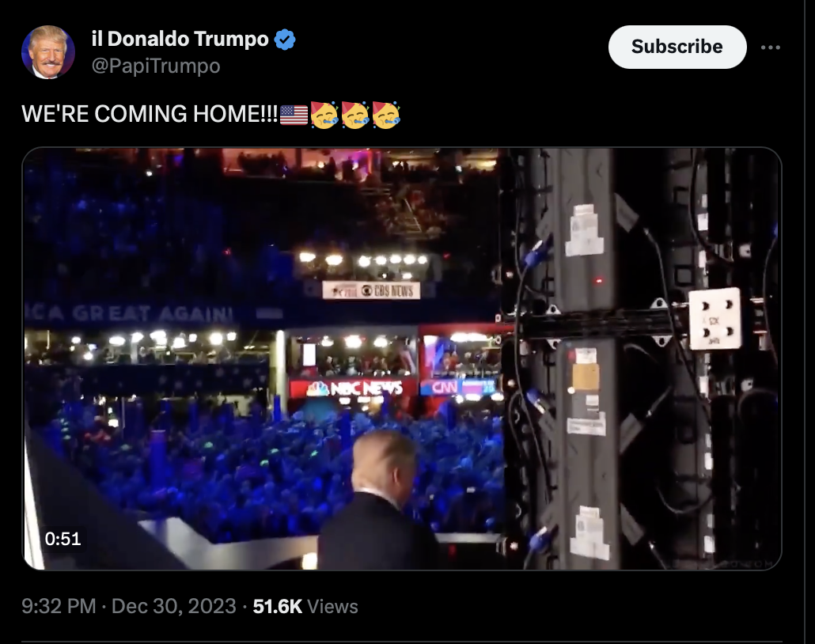Open the il Donaldo Trumpo profile avatar
815x644 pixels.
pyautogui.click(x=47, y=52)
